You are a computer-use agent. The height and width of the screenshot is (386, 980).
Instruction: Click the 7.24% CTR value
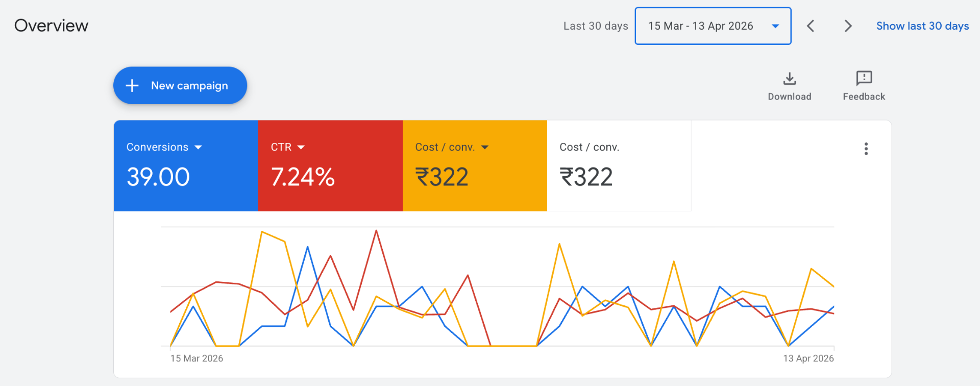pos(303,177)
